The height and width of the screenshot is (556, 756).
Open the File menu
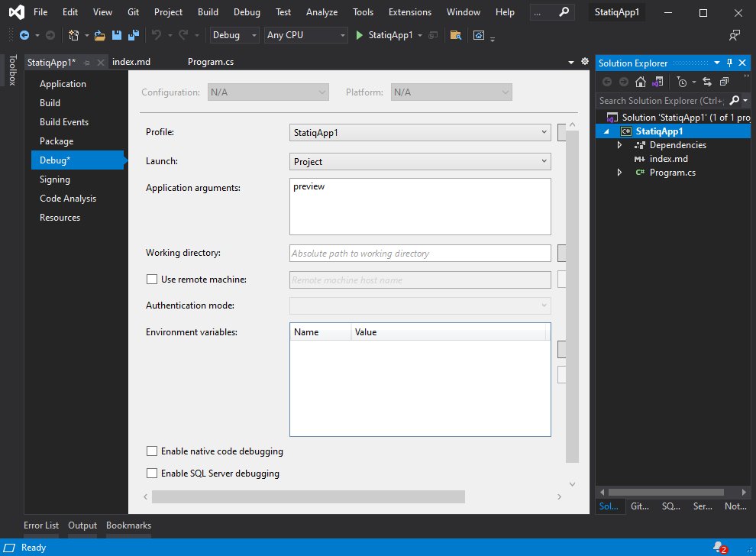[x=40, y=12]
